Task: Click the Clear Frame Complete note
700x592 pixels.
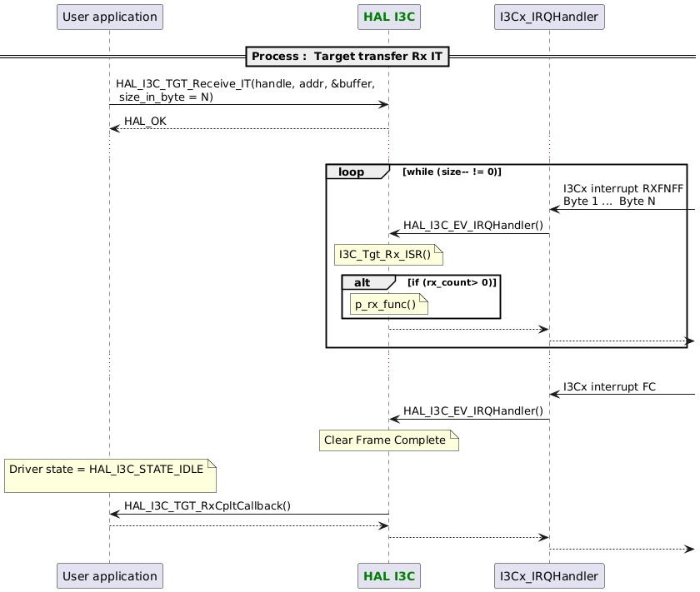Action: 388,440
